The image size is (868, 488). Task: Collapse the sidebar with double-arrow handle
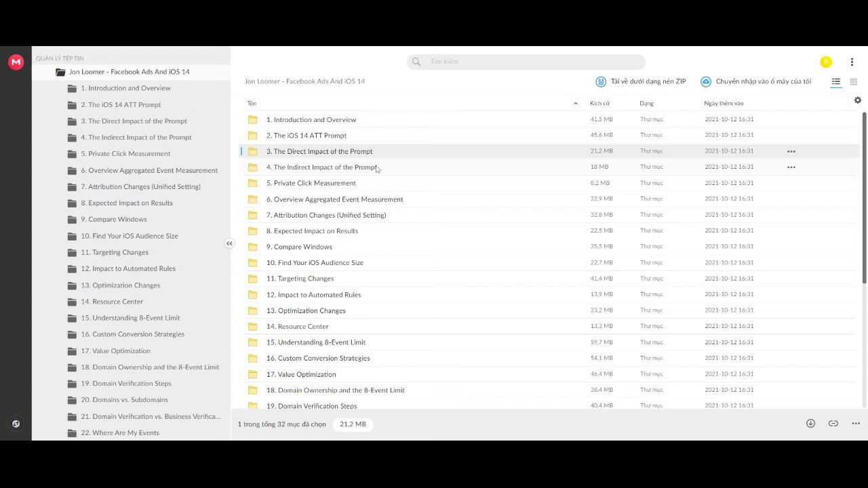229,243
